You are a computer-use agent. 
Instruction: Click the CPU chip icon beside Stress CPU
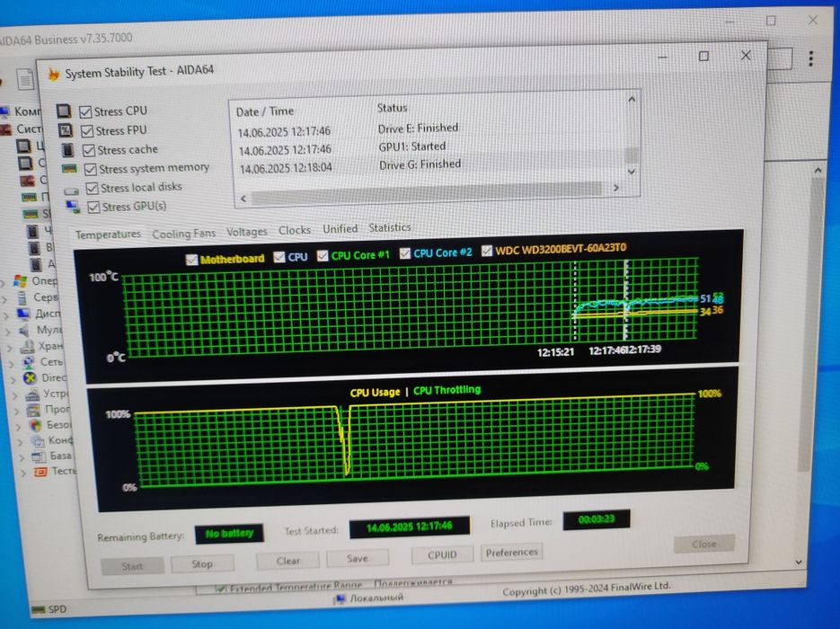click(x=65, y=111)
